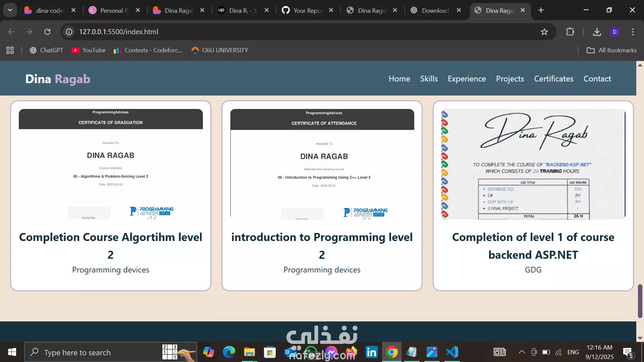644x362 pixels.
Task: Open LinkedIn app in the taskbar
Action: point(371,352)
